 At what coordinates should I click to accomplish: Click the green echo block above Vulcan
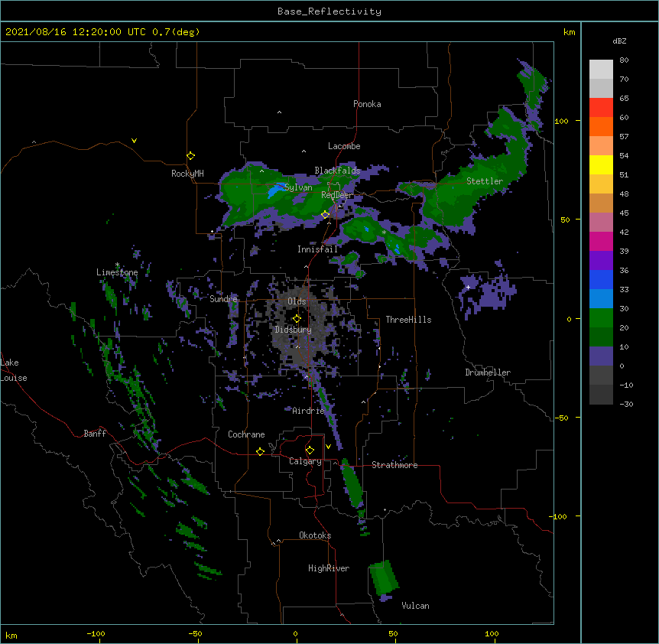click(x=383, y=577)
